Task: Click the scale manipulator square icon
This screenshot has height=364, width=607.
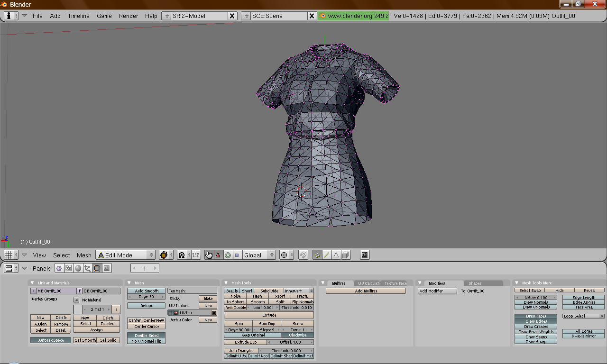Action: point(237,255)
